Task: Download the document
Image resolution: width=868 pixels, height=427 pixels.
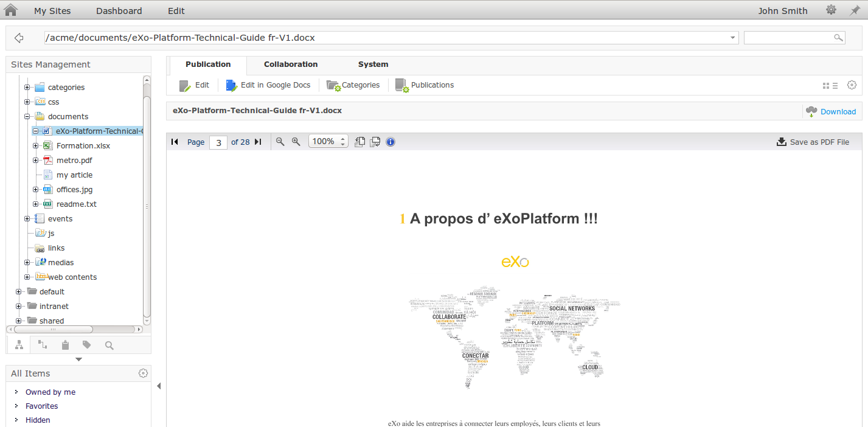Action: 831,111
